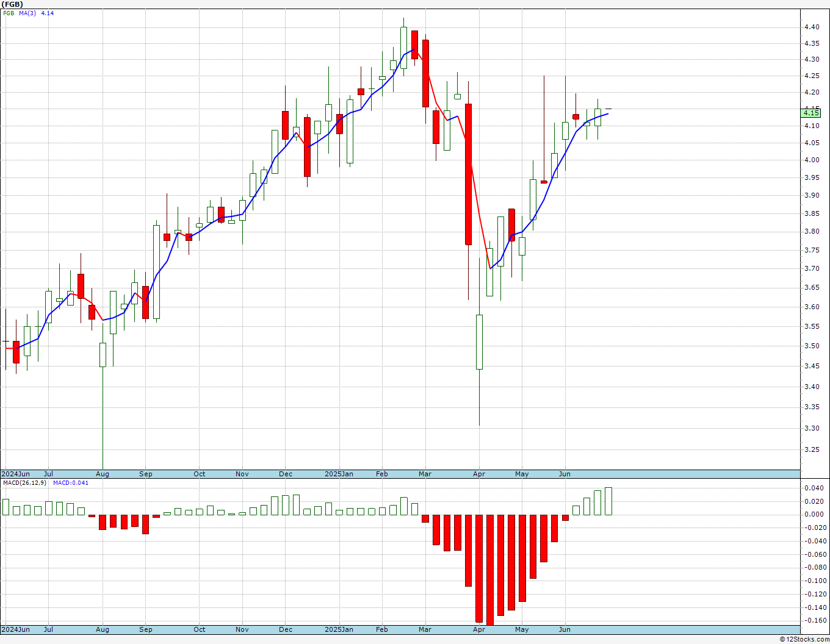The image size is (830, 644).
Task: Click the 3.85 price axis label
Action: pos(812,213)
